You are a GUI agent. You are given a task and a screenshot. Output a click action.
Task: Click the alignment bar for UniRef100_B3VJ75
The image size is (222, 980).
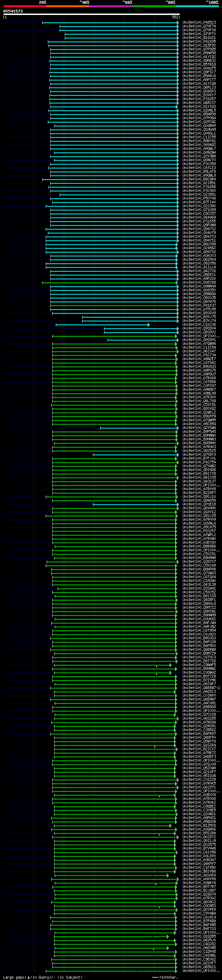point(130,317)
